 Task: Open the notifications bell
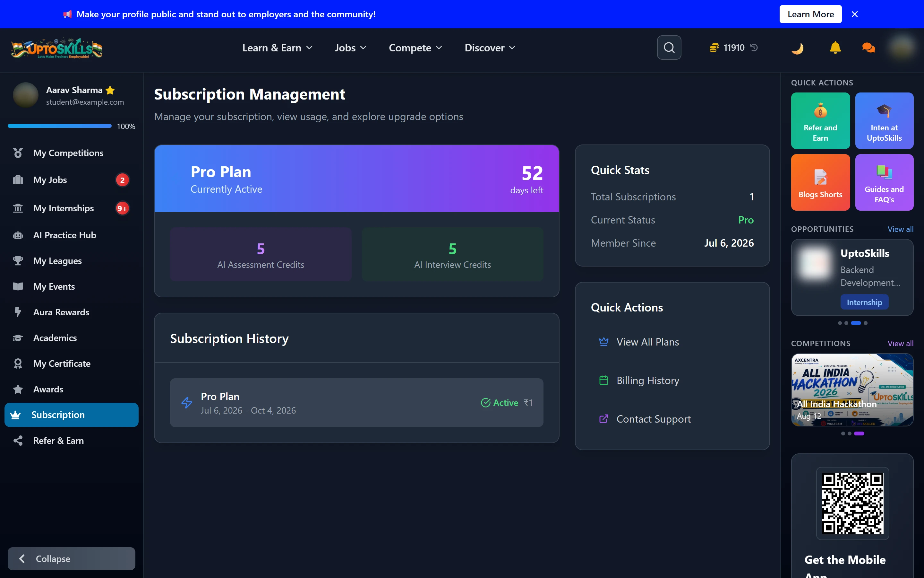click(835, 48)
